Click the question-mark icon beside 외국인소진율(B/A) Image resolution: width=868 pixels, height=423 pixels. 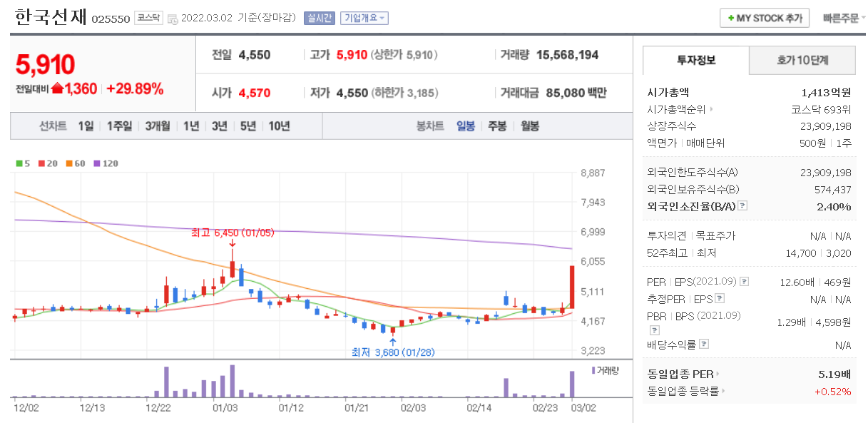(x=742, y=205)
